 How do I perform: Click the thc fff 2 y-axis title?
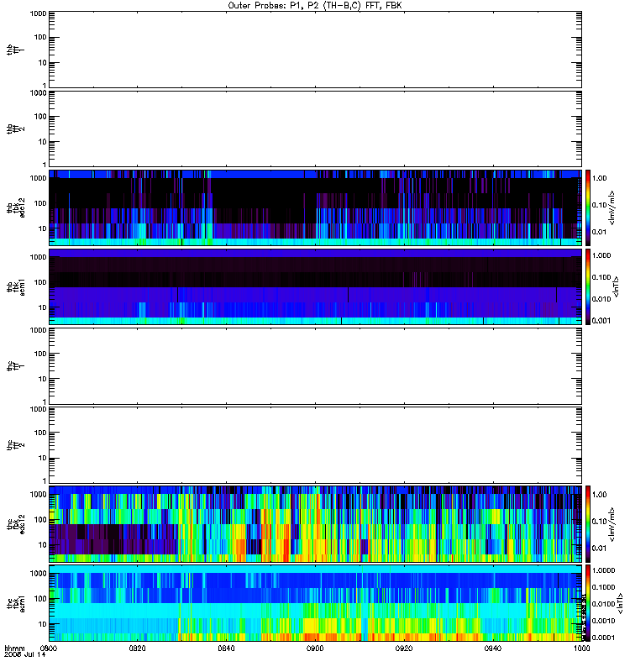[15, 445]
